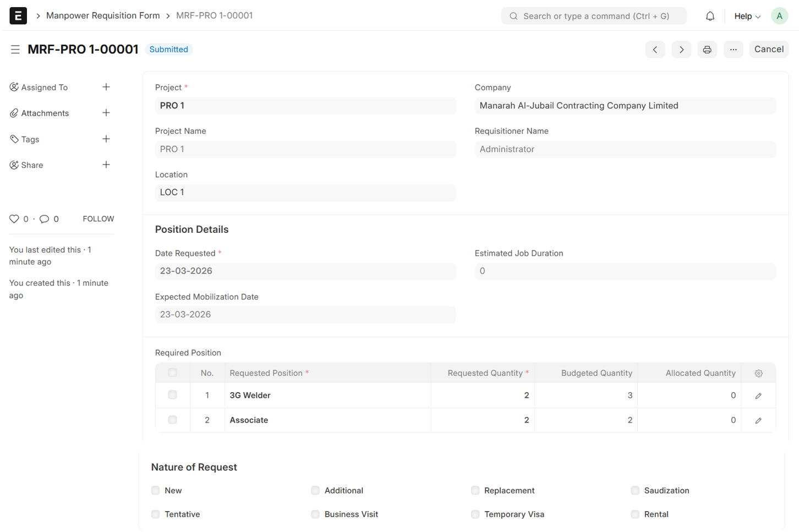Go to the previous document
The image size is (799, 532).
(655, 50)
